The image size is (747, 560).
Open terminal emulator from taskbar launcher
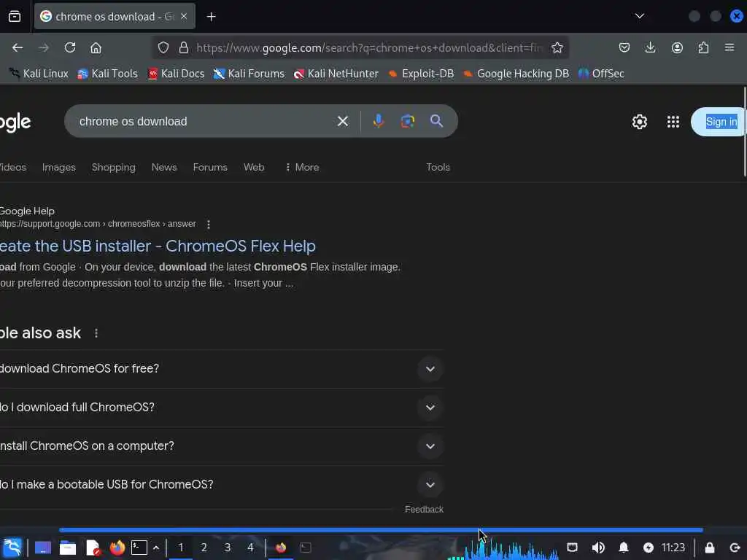coord(139,548)
